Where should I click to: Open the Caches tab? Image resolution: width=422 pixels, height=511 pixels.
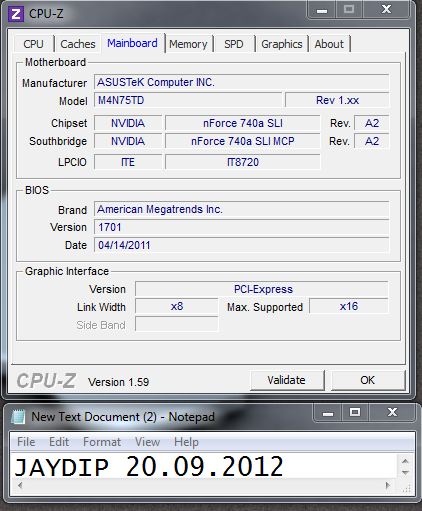[78, 44]
